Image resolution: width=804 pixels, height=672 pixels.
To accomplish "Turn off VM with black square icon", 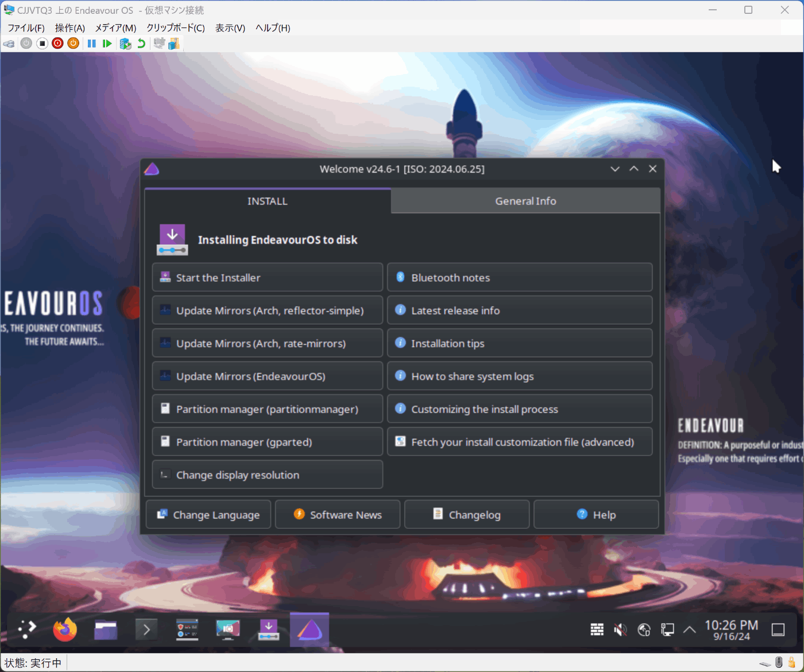I will 42,44.
